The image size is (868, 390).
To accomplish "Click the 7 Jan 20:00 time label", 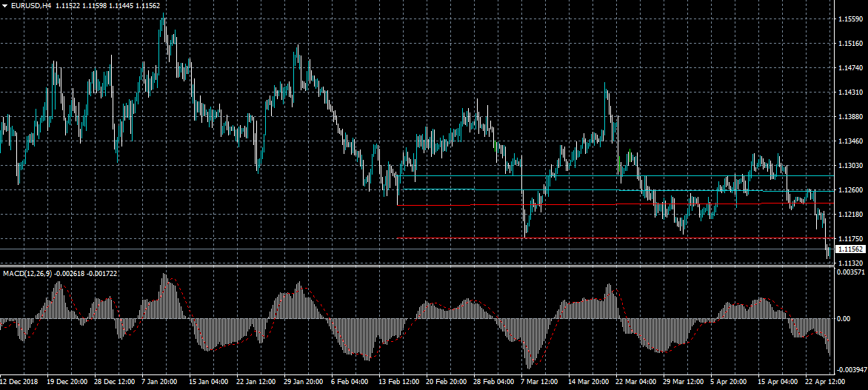I will coord(159,383).
